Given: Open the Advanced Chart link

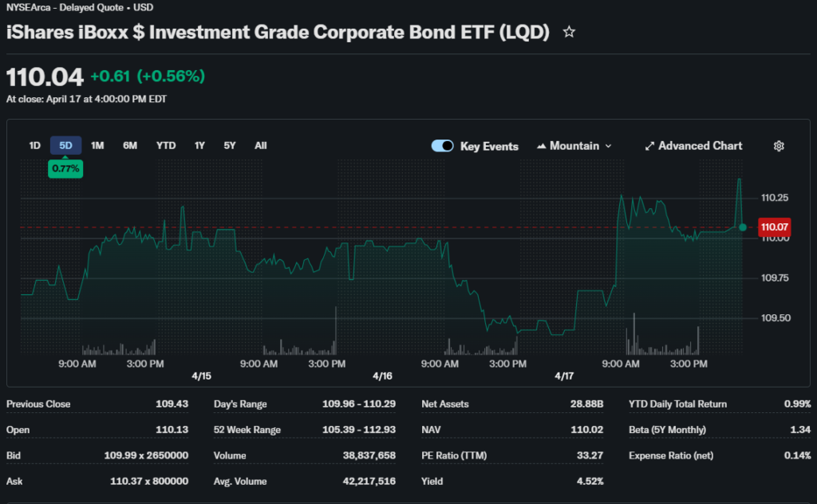Looking at the screenshot, I should pyautogui.click(x=700, y=146).
